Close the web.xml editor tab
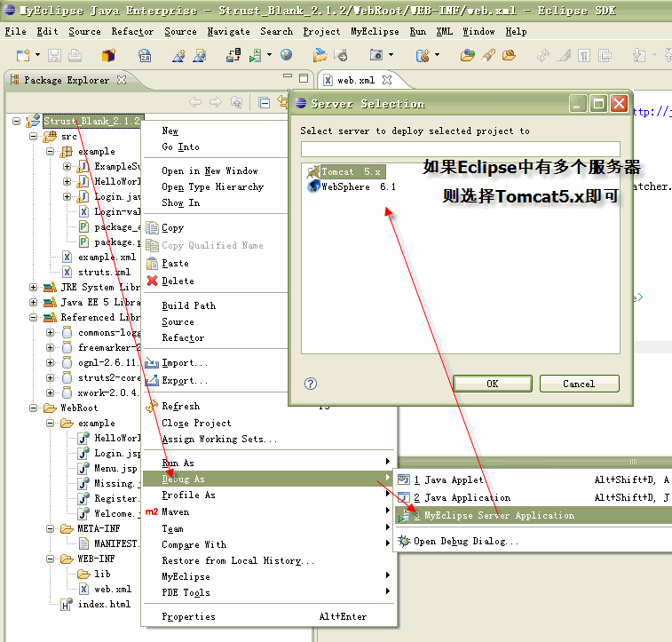The image size is (672, 642). [387, 80]
